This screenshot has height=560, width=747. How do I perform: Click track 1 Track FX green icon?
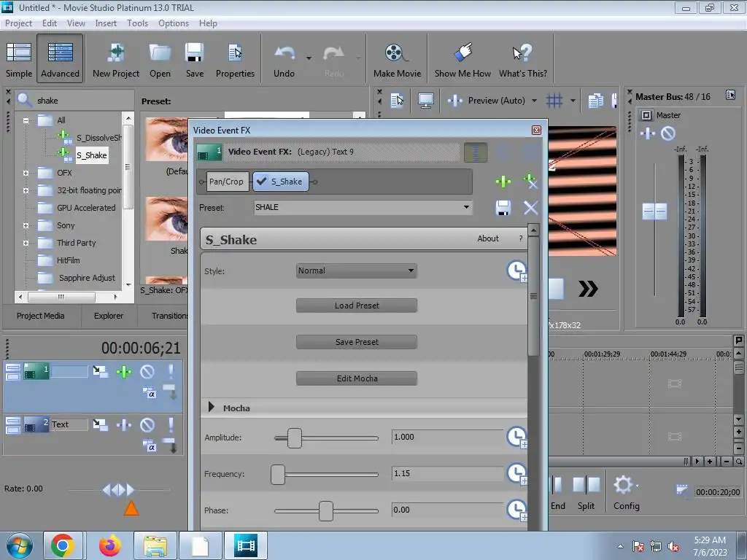tap(124, 371)
